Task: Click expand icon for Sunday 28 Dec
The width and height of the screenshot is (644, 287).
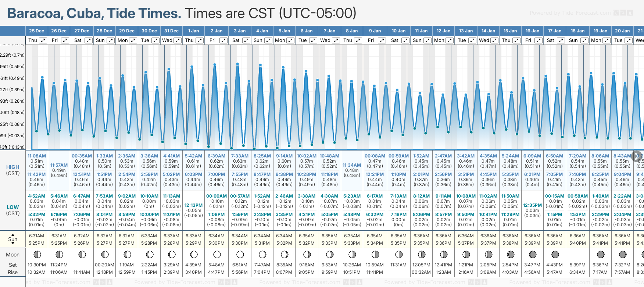Action: click(x=110, y=40)
